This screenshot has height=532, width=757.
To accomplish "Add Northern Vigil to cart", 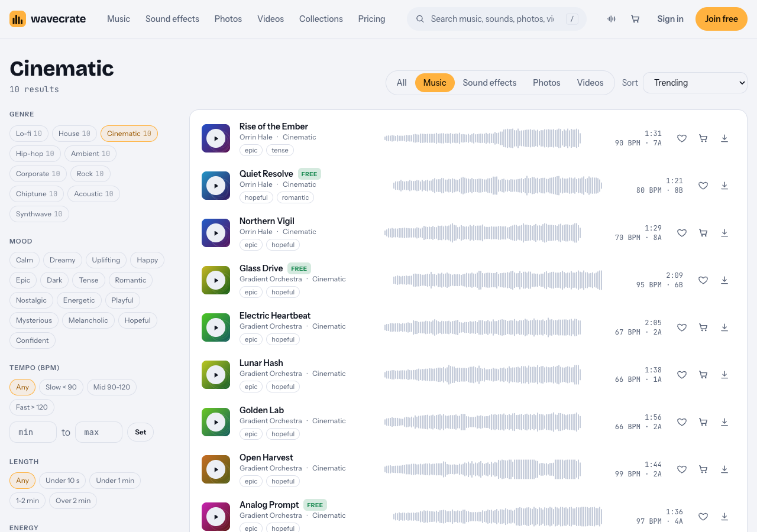I will pyautogui.click(x=703, y=233).
